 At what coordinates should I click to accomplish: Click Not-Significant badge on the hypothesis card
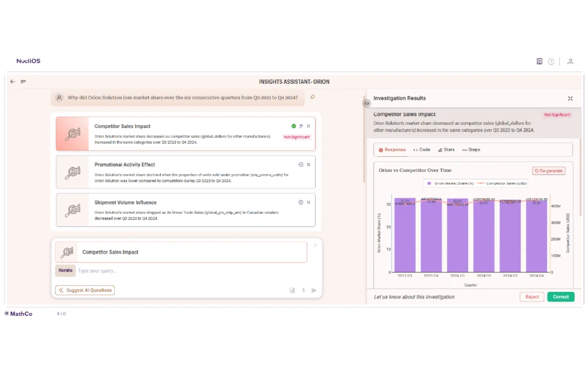tap(297, 137)
